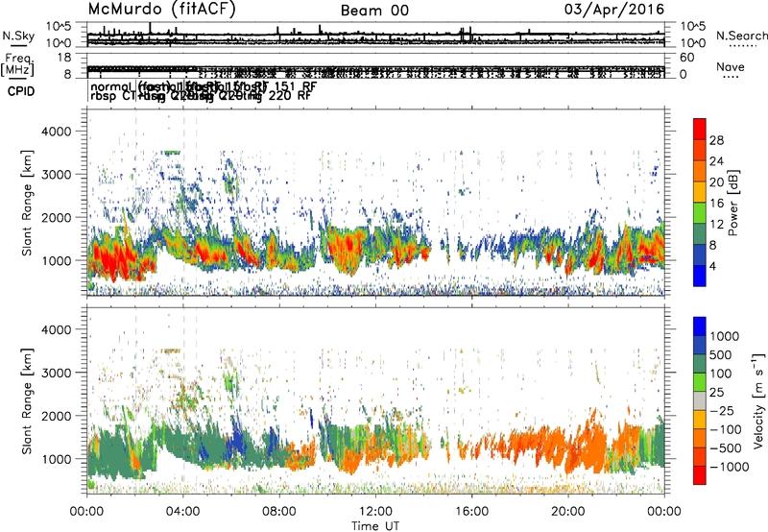Click the 08:00 time tick label

pos(279,512)
